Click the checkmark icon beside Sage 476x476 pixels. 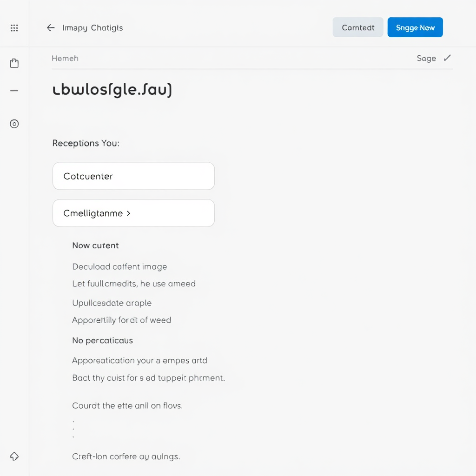pyautogui.click(x=447, y=58)
